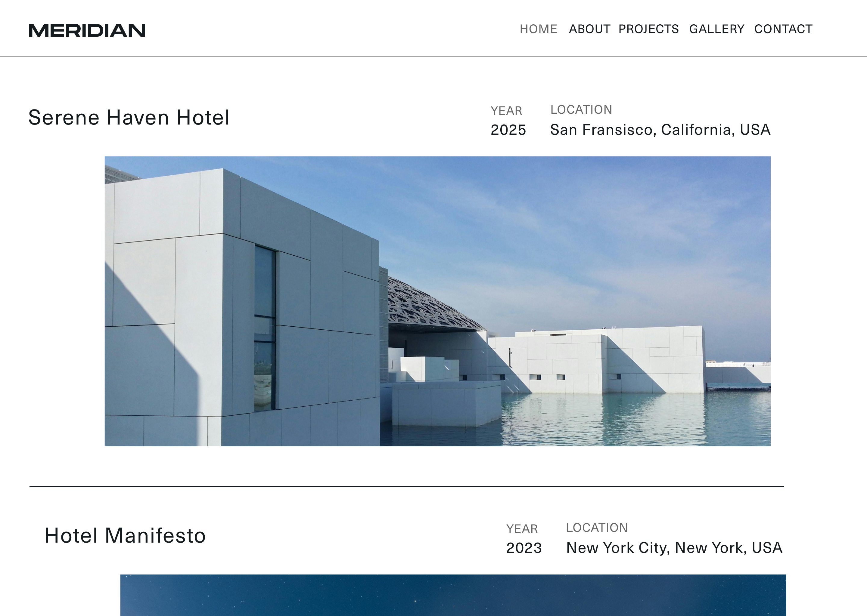Click the LOCATION label above New York City
Screen dimensions: 867x616
tap(597, 528)
